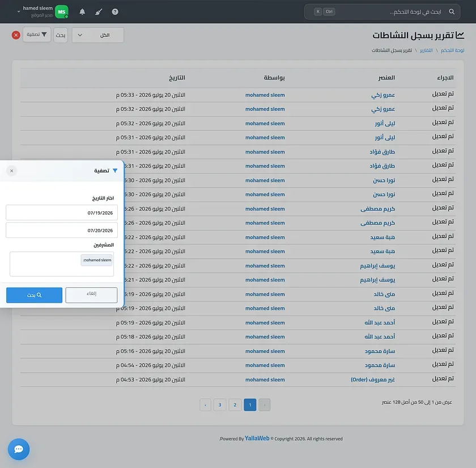Click the Ctrl K shortcut badge

pyautogui.click(x=324, y=12)
